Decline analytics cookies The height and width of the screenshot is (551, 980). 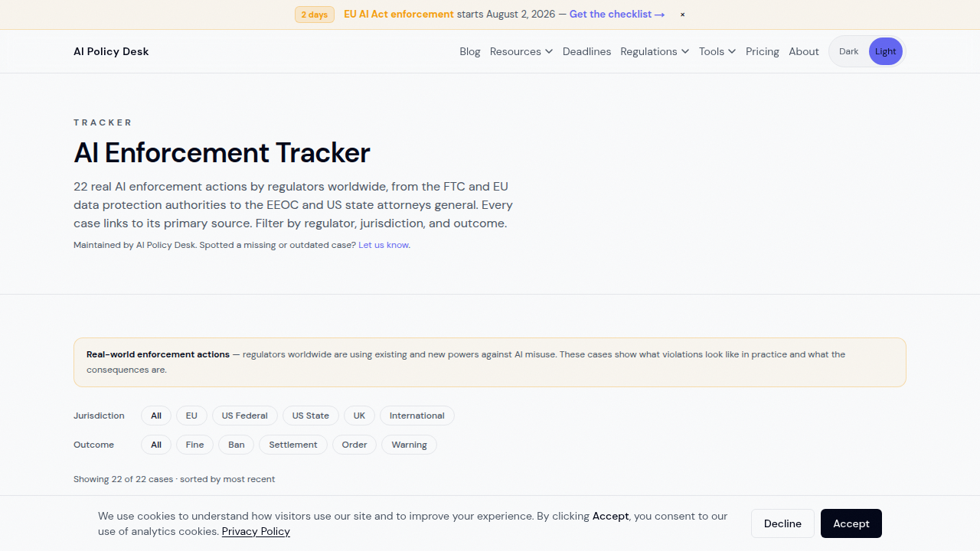[782, 523]
